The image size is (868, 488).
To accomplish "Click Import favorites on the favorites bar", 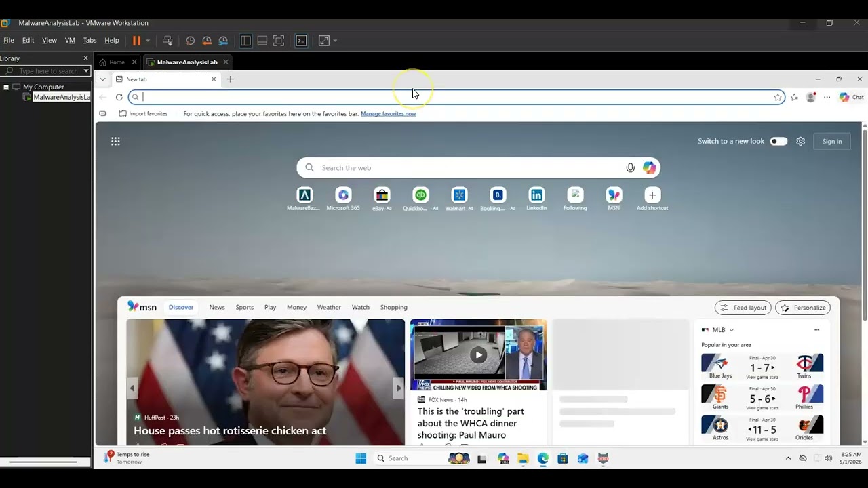I will [x=143, y=113].
